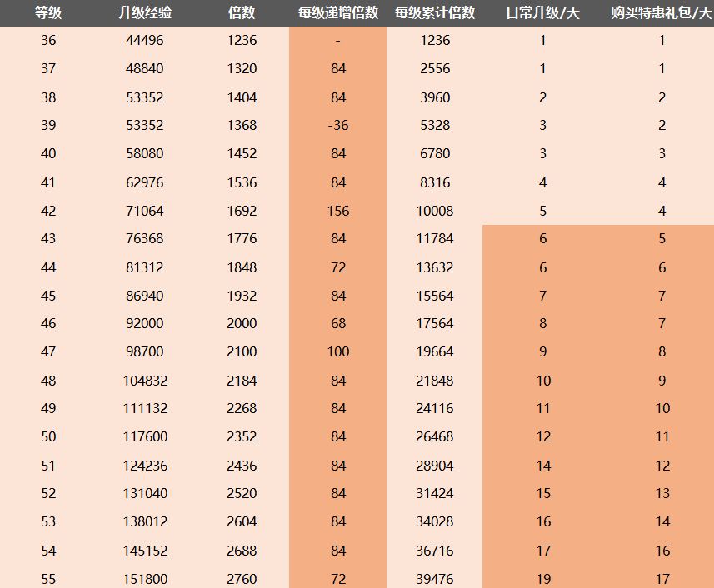Click the 2000 multiplier cell
The image size is (714, 588).
(242, 323)
